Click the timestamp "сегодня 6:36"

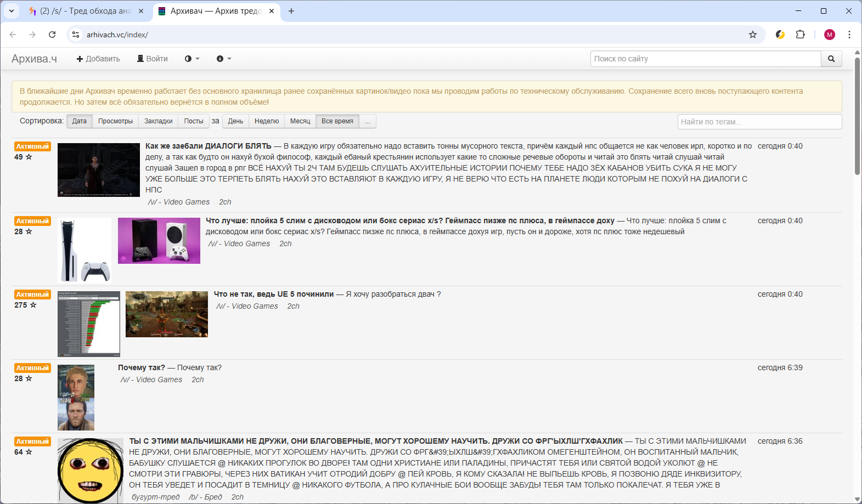(x=780, y=441)
